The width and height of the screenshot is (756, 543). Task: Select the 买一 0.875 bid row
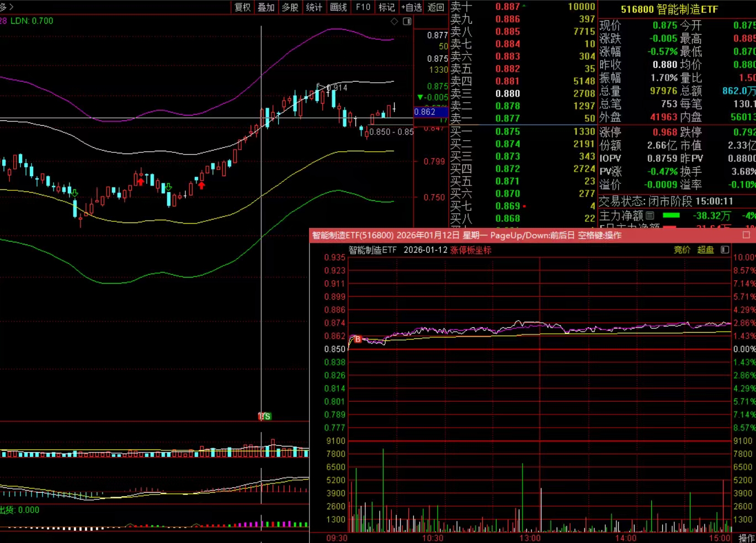tap(523, 131)
